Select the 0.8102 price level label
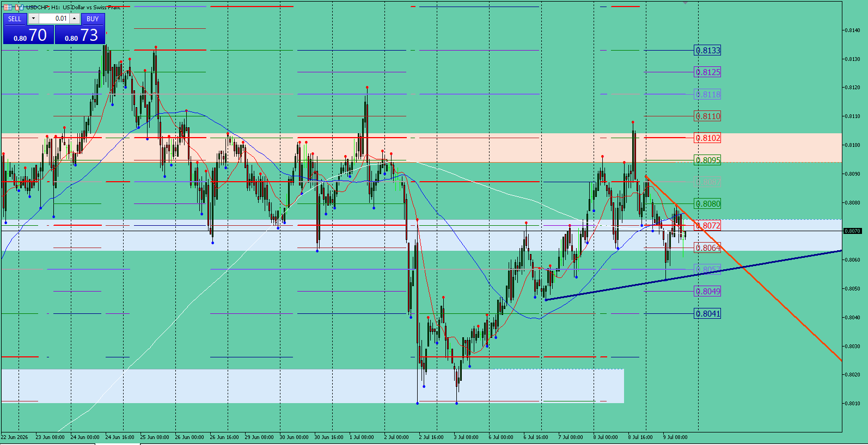Screen dimensions: 868x445 point(707,138)
